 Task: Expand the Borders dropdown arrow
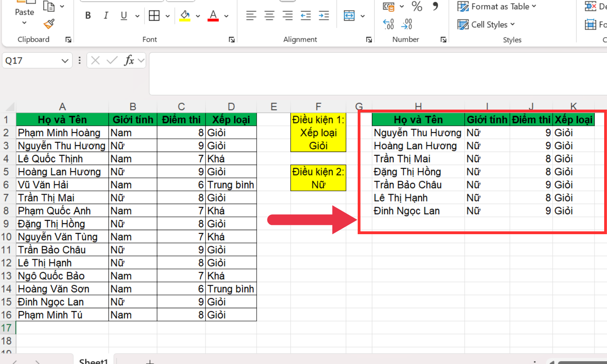(167, 16)
